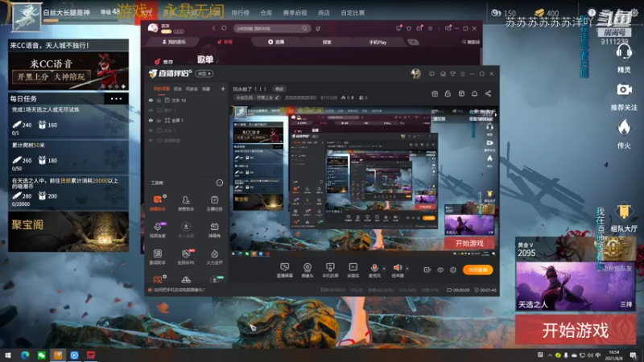
Task: Open 仓库 in game top menu
Action: tap(266, 13)
